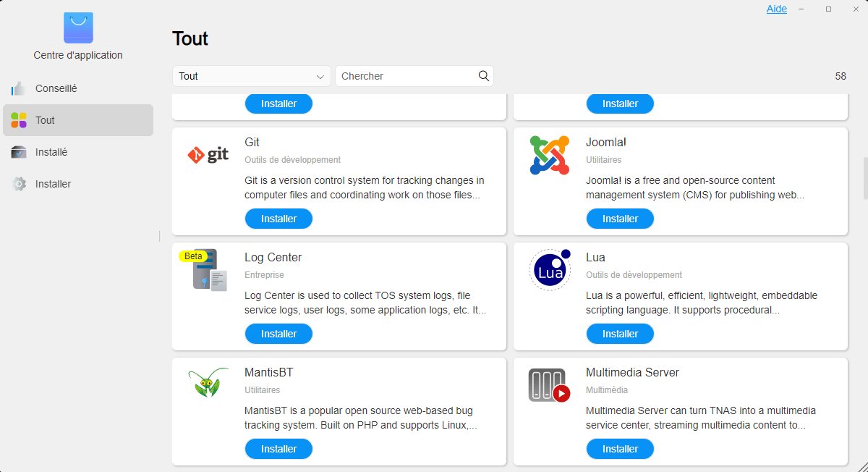The height and width of the screenshot is (472, 868).
Task: Install the Lua application
Action: click(620, 334)
